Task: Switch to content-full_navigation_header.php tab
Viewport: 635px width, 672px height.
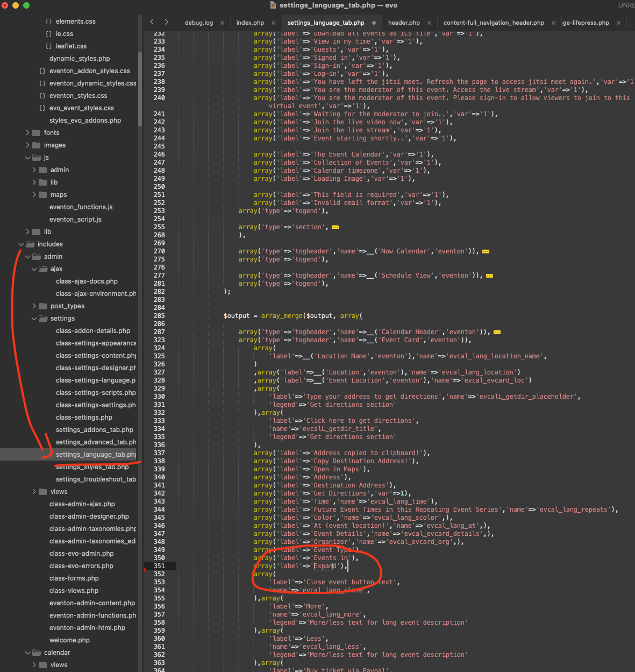Action: click(493, 23)
